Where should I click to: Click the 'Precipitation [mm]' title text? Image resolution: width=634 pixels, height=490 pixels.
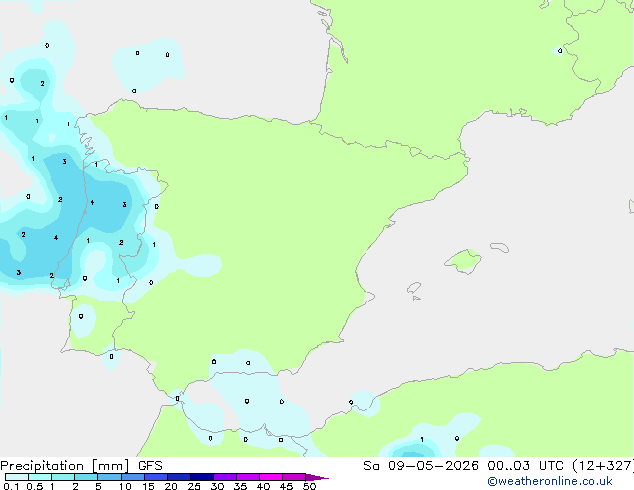[64, 466]
